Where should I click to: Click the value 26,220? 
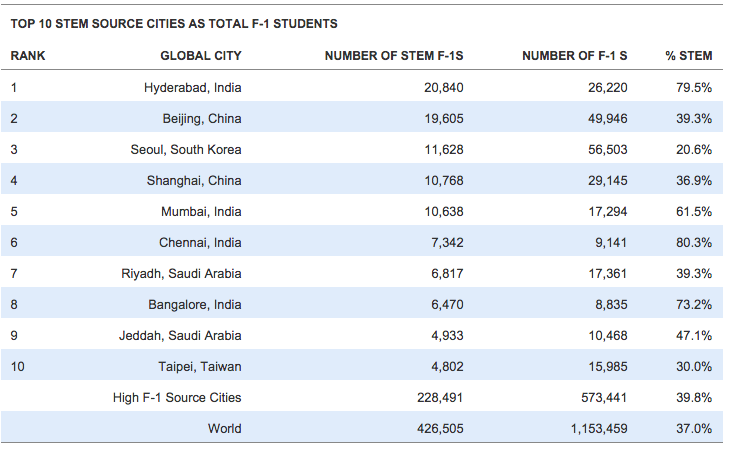pyautogui.click(x=608, y=88)
